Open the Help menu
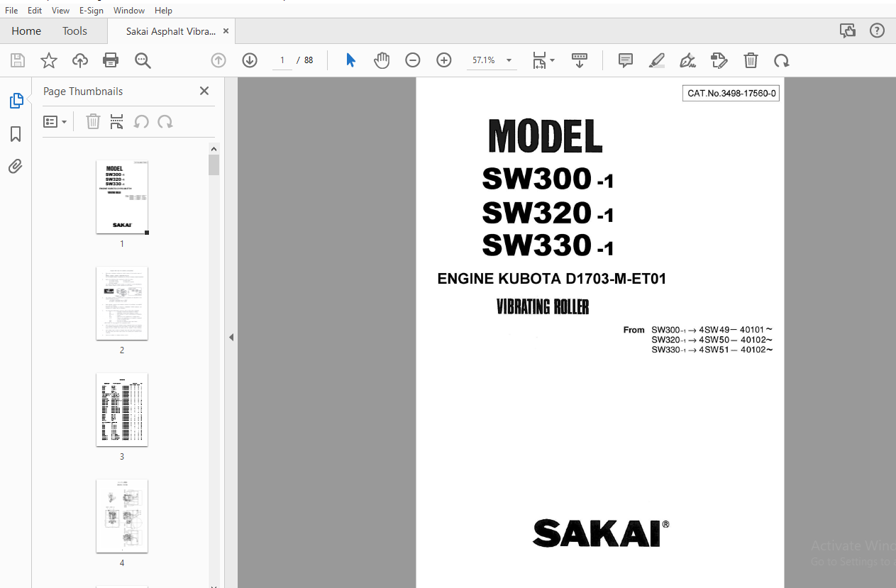 click(163, 11)
